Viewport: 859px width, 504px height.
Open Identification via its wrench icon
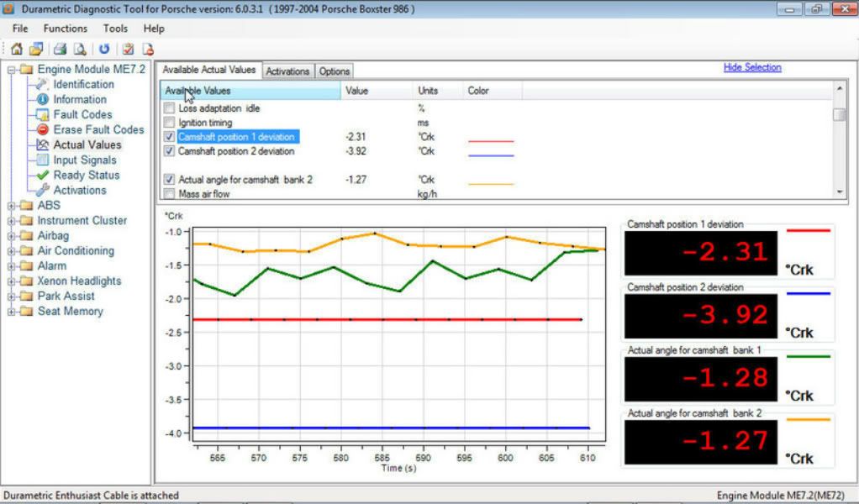[x=42, y=84]
